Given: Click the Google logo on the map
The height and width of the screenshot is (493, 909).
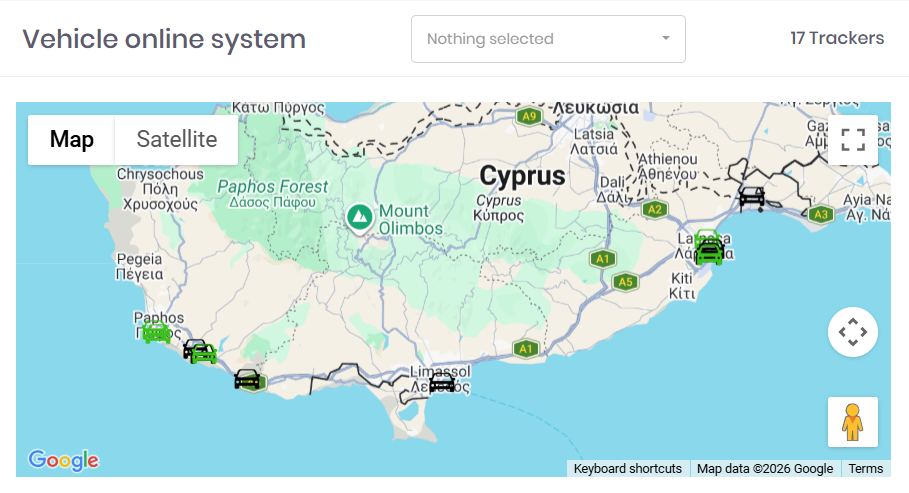Looking at the screenshot, I should click(x=64, y=460).
